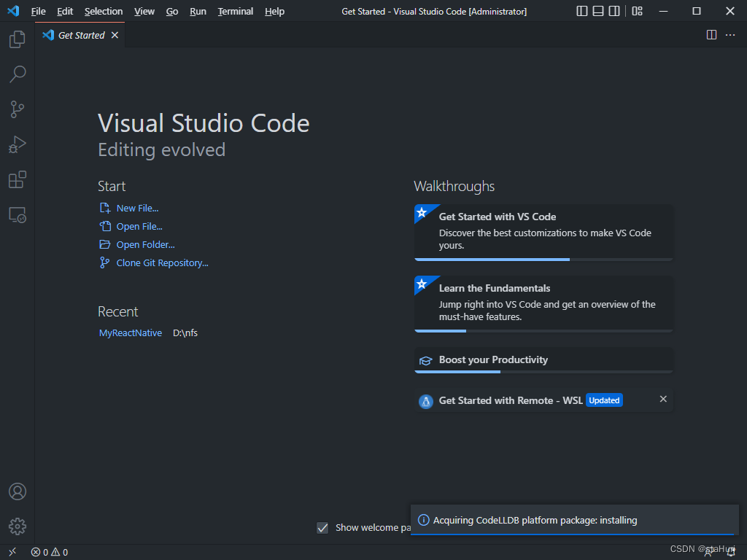747x560 pixels.
Task: Click the Acquiring CodeLLDB notification message
Action: point(535,520)
